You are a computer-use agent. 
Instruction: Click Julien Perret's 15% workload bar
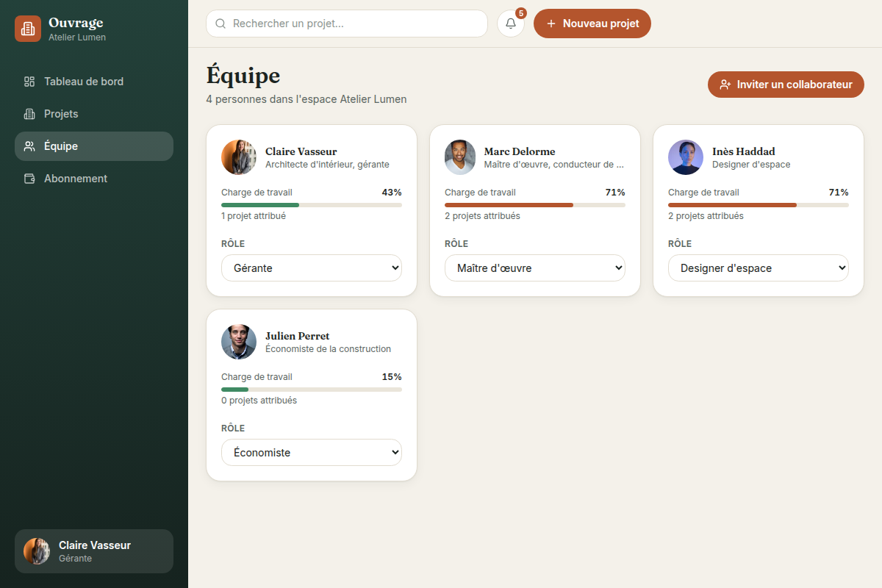coord(312,390)
